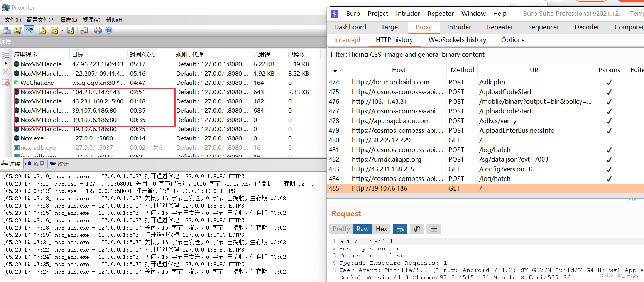Image resolution: width=644 pixels, height=282 pixels.
Task: Open 配置文件(P) menu
Action: click(x=41, y=20)
